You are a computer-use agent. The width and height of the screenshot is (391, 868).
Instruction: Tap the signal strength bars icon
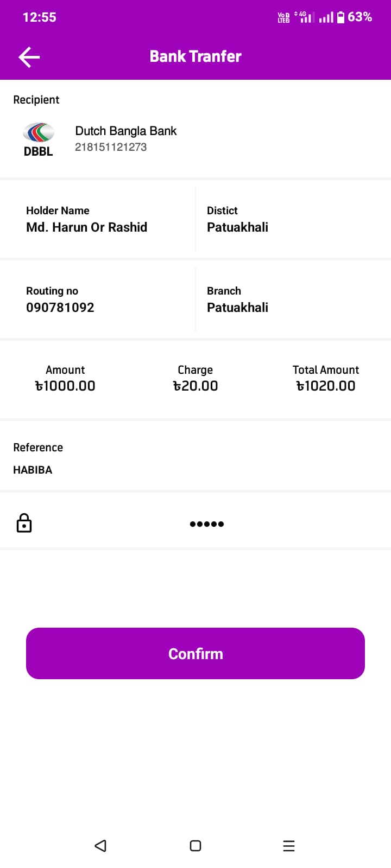[326, 18]
